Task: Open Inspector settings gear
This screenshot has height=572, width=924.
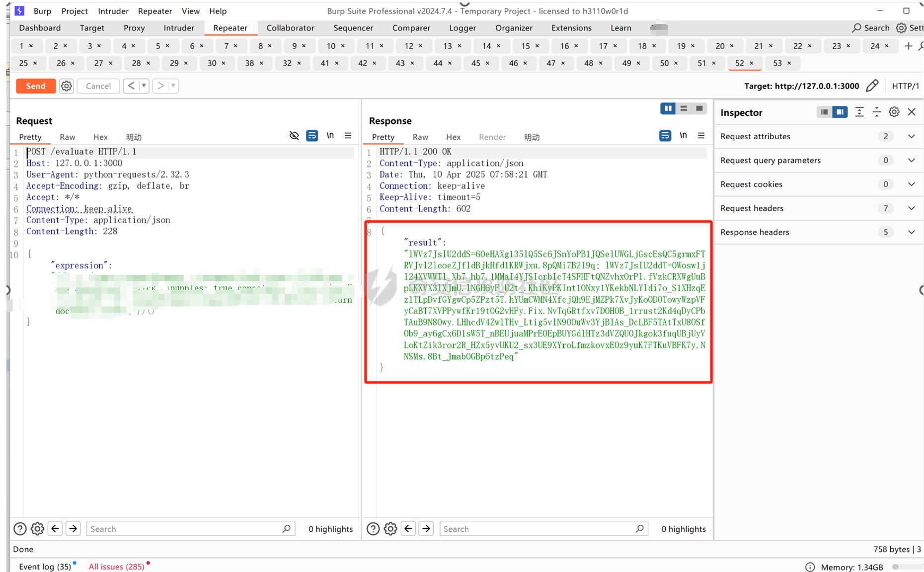Action: tap(894, 112)
